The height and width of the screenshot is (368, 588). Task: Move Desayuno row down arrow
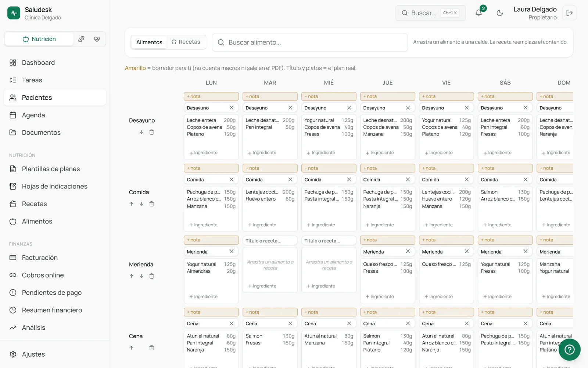[x=141, y=132]
